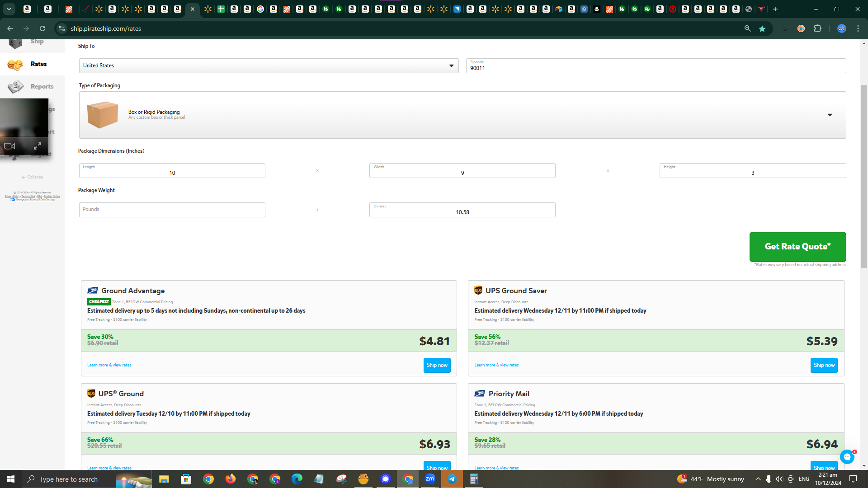
Task: Expand the floating video overlay to fullscreen
Action: coord(38,146)
